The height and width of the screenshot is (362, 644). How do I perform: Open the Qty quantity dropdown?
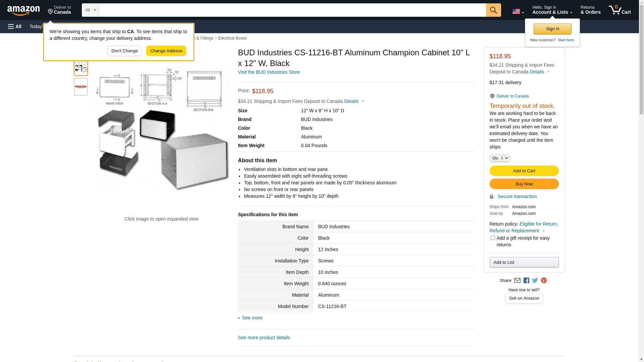[500, 158]
